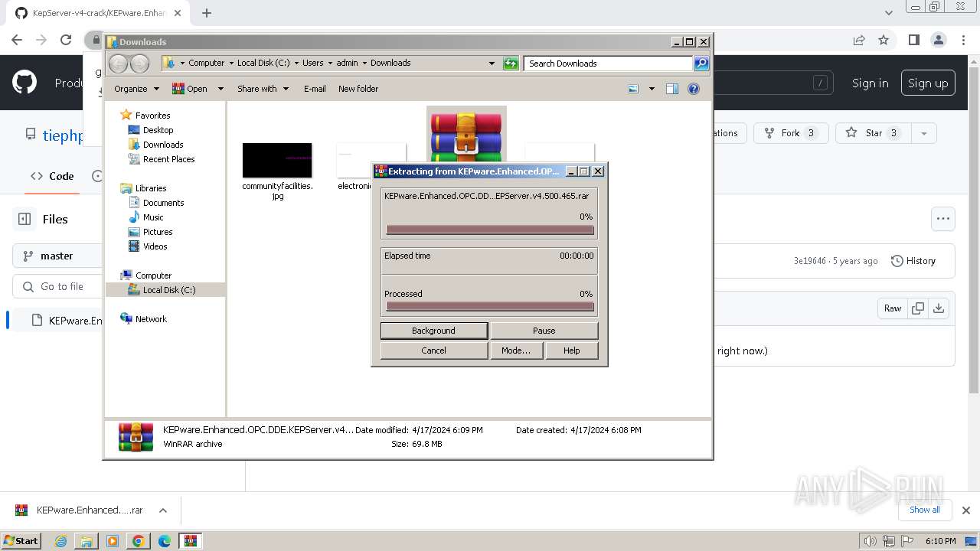980x551 pixels.
Task: Expand the address bar history dropdown
Action: pos(492,64)
